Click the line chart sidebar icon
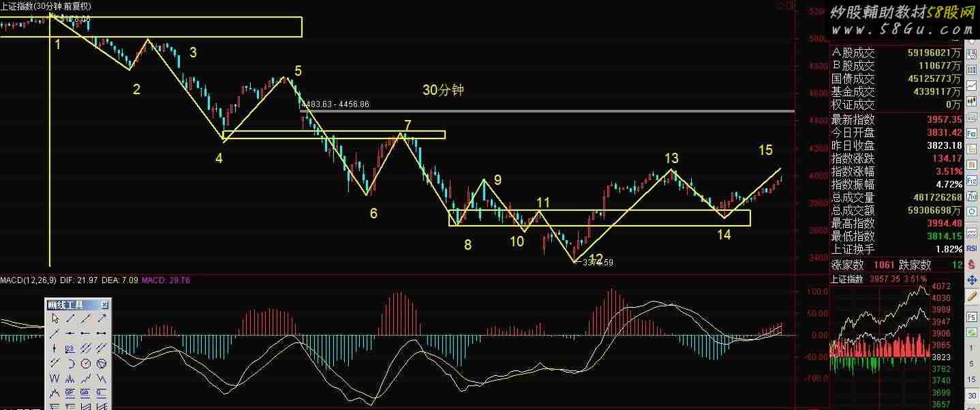The image size is (980, 410). (x=970, y=85)
